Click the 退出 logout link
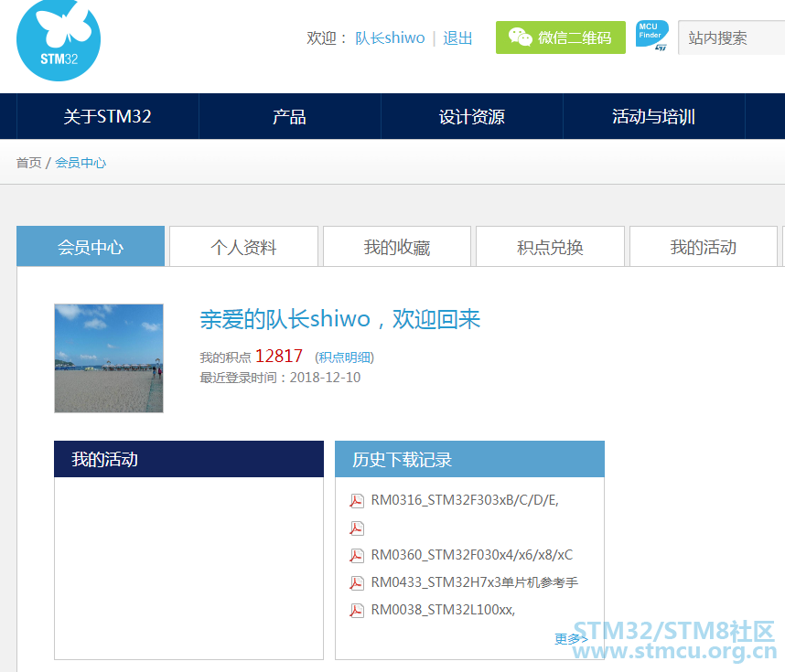The height and width of the screenshot is (672, 785). click(457, 38)
